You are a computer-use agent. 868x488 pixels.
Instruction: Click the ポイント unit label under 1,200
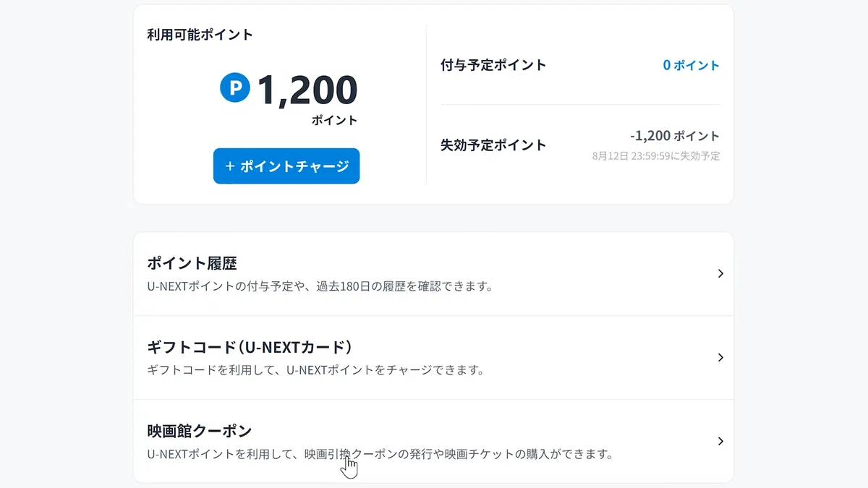(335, 121)
